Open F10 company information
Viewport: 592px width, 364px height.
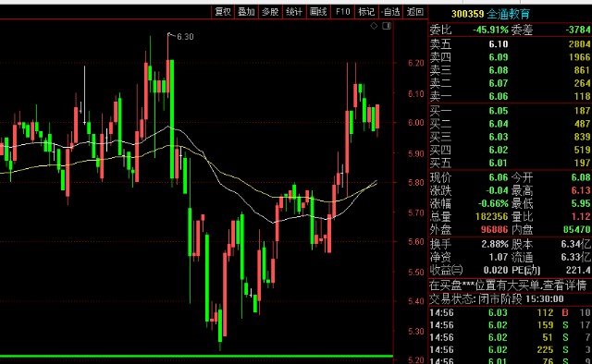click(x=343, y=12)
